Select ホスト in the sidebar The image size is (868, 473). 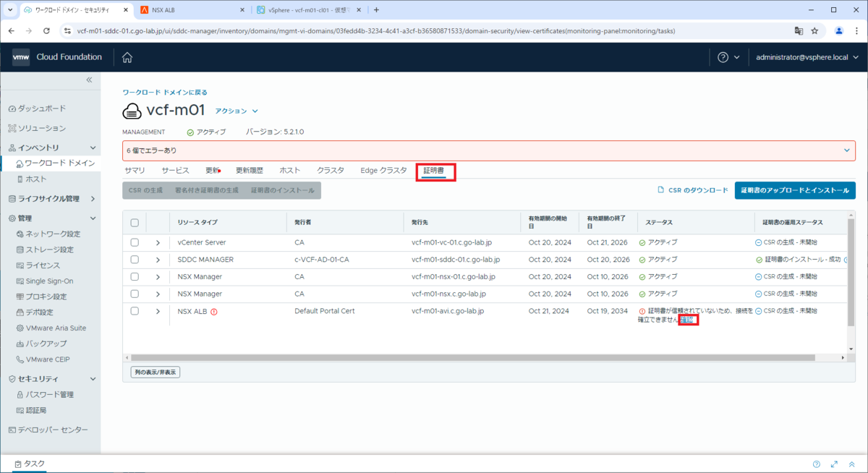(x=35, y=179)
